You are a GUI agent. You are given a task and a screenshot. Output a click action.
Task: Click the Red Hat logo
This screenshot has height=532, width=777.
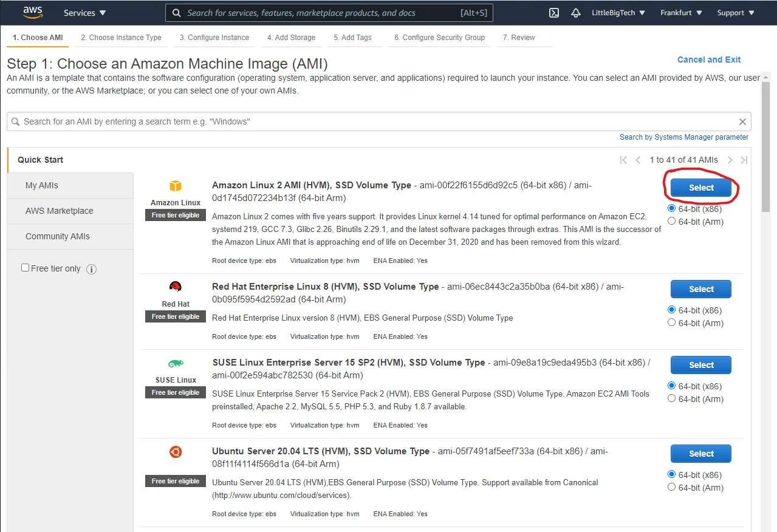176,287
